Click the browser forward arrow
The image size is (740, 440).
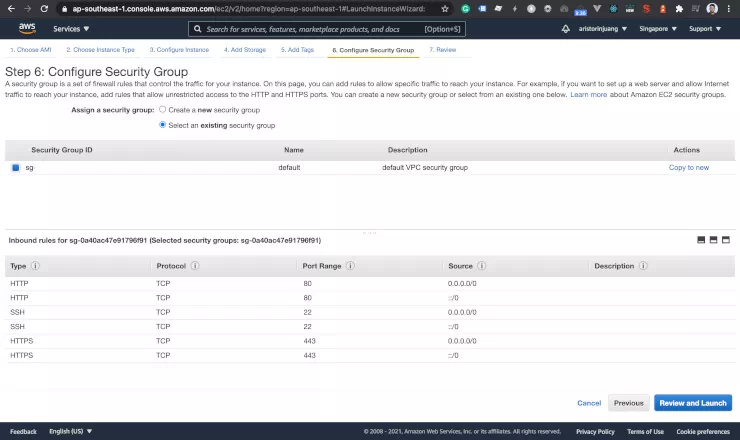click(27, 8)
